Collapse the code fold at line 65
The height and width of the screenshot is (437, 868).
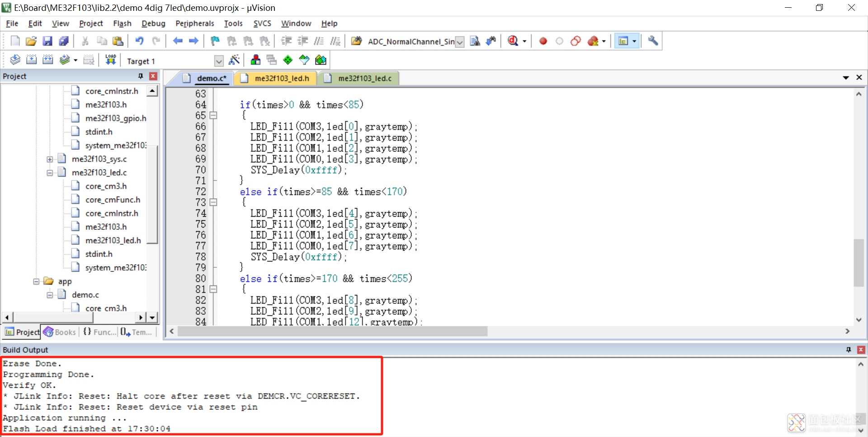point(213,115)
